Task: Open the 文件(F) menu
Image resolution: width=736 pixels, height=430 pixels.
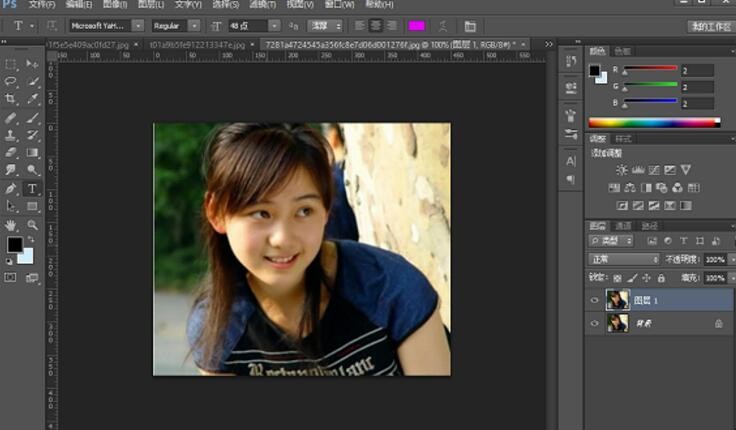Action: (42, 5)
